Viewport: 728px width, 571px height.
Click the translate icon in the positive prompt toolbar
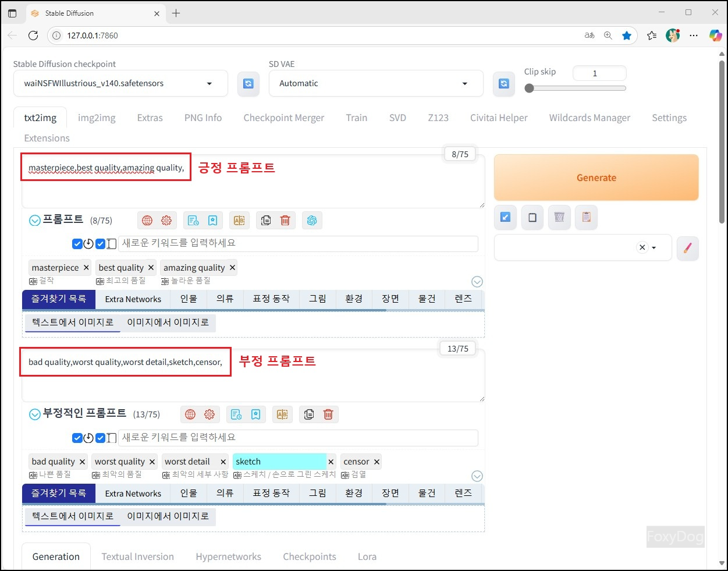click(239, 221)
